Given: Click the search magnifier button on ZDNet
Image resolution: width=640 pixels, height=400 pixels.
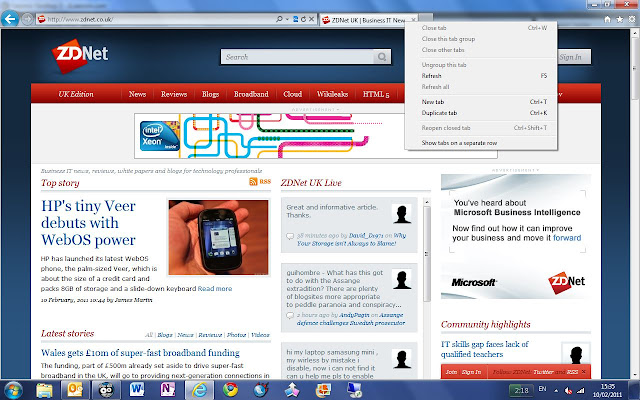Looking at the screenshot, I should click(382, 57).
